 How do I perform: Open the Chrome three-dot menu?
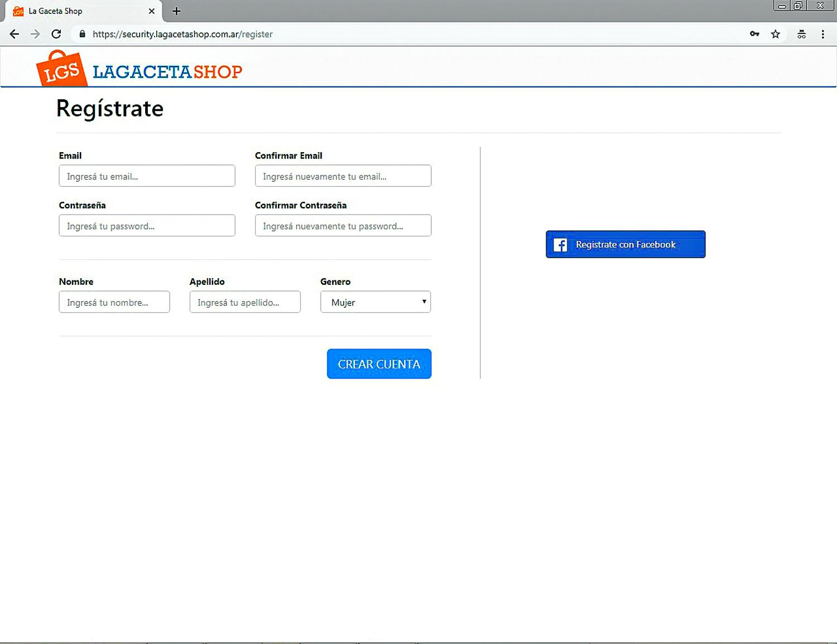(823, 34)
